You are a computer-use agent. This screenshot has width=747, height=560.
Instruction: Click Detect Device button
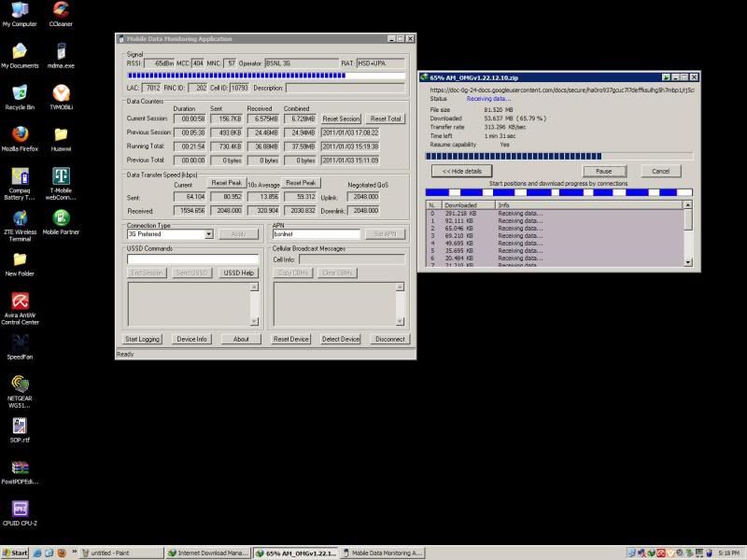(340, 339)
